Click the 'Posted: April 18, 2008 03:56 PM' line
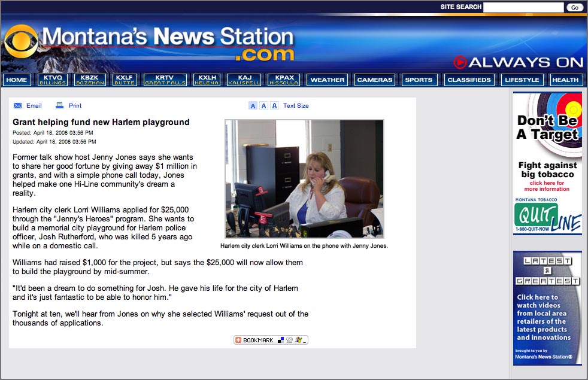 [x=53, y=133]
